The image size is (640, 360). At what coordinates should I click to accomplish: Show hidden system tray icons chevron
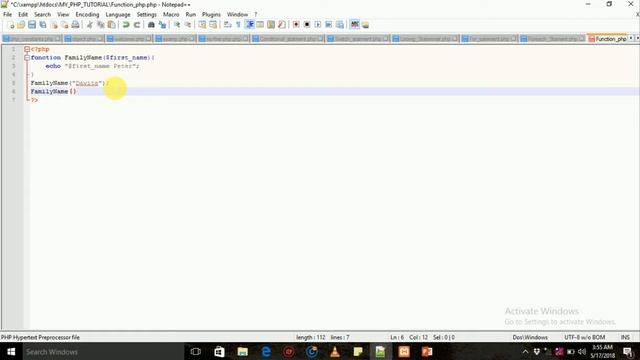pyautogui.click(x=525, y=351)
